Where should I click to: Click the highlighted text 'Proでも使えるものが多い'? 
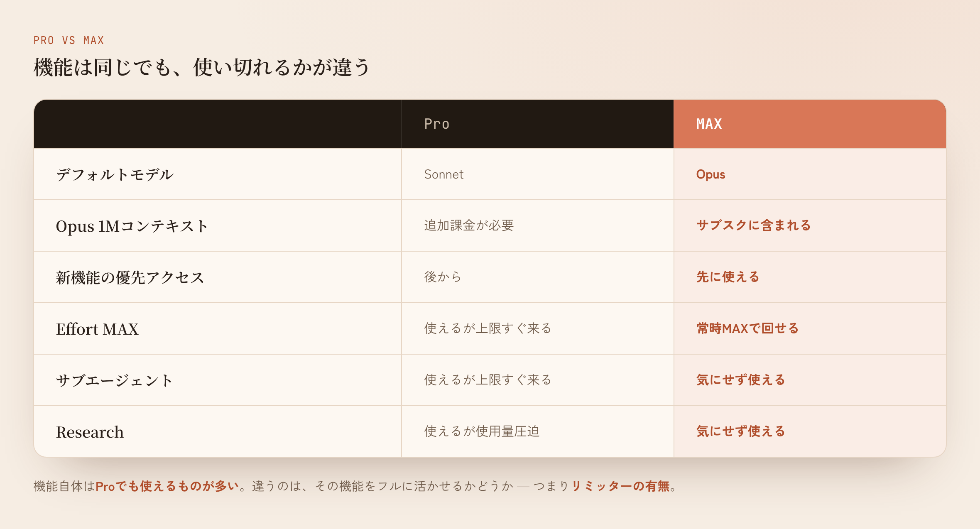pyautogui.click(x=167, y=486)
